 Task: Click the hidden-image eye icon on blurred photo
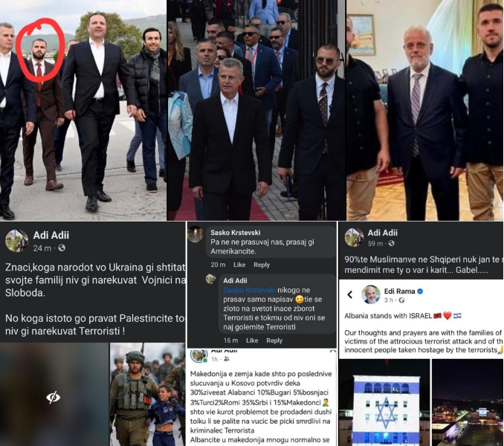[53, 398]
